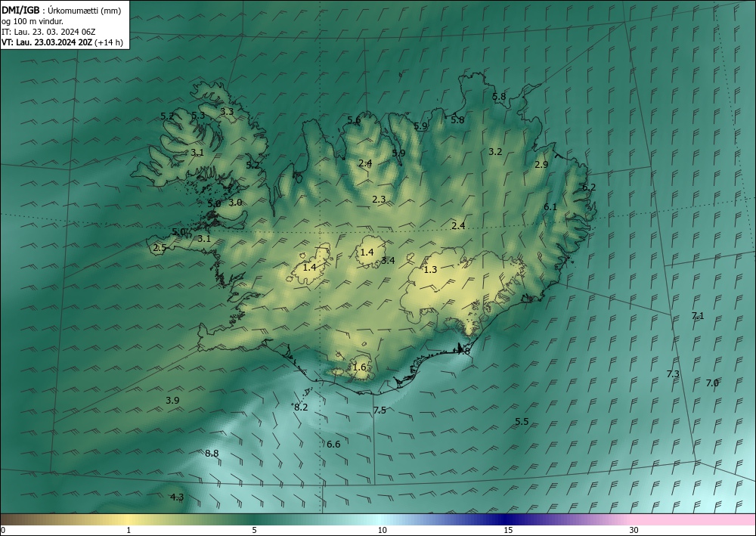Click the "3.3" value on the map
Screen dimensions: 756x536
[x=227, y=111]
